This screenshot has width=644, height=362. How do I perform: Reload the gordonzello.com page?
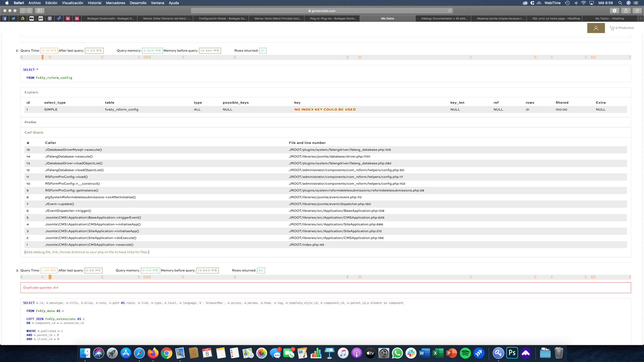pyautogui.click(x=450, y=11)
